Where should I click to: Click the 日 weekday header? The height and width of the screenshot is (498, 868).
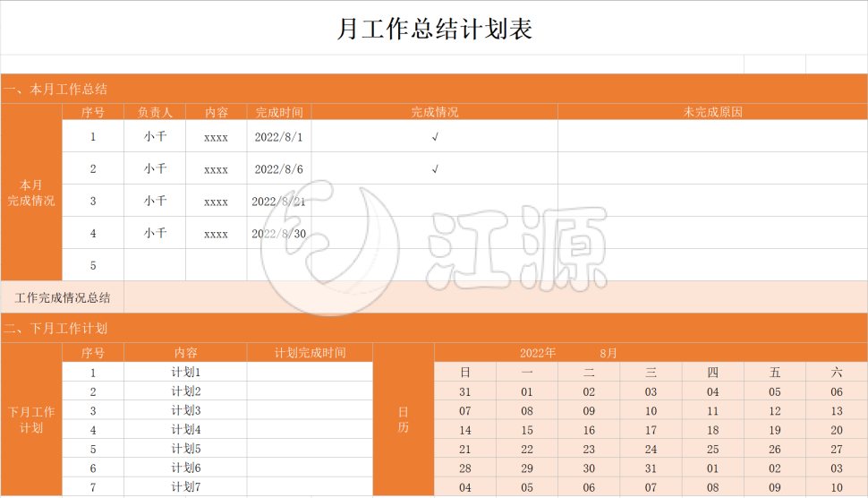click(465, 373)
